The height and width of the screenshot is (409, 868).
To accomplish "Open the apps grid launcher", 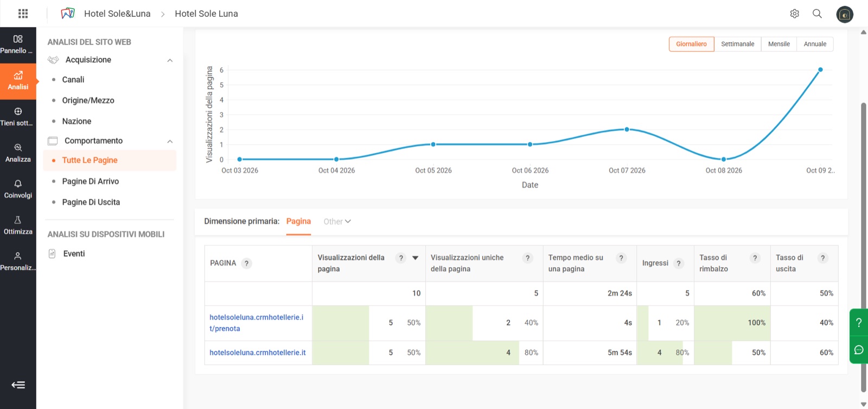I will [x=23, y=14].
